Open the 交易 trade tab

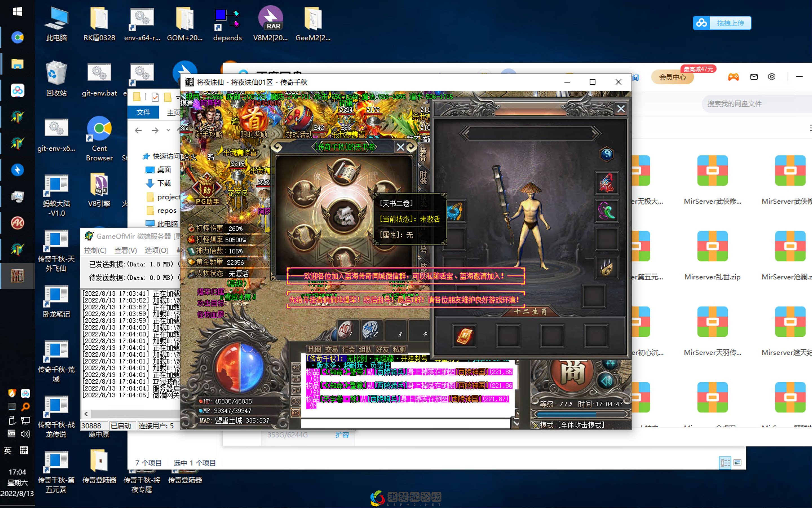331,349
